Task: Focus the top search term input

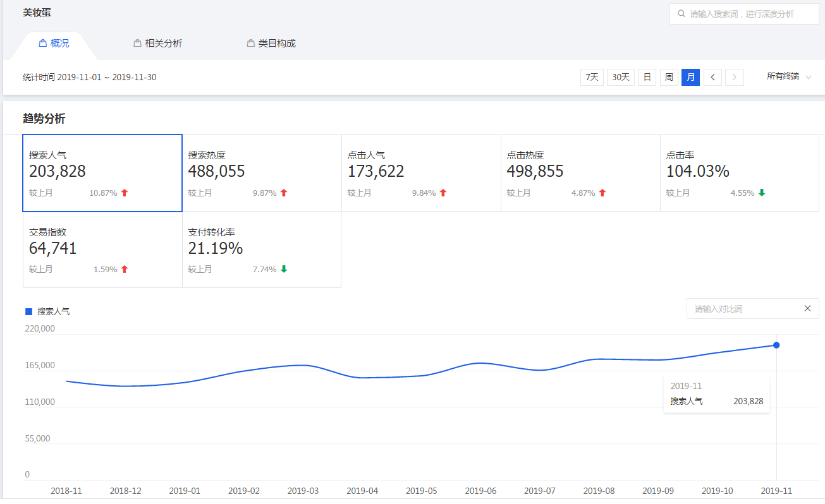Action: point(744,13)
